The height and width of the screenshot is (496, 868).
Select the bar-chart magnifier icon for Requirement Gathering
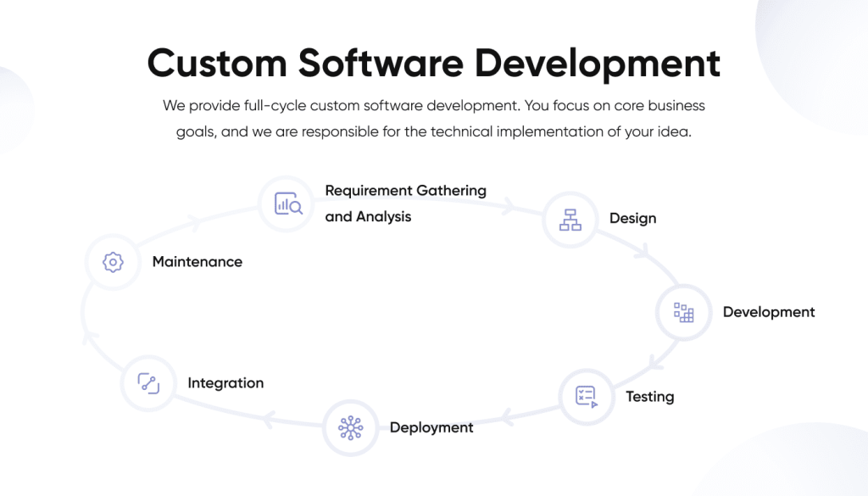pyautogui.click(x=287, y=203)
